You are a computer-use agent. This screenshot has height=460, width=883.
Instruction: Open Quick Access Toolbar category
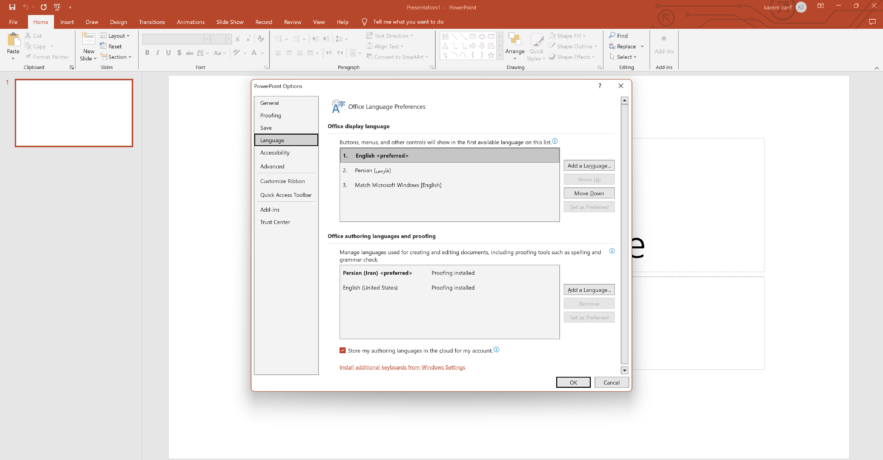[286, 195]
